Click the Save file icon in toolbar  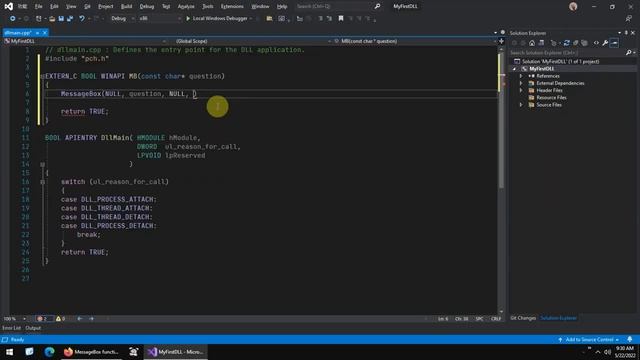pyautogui.click(x=61, y=18)
